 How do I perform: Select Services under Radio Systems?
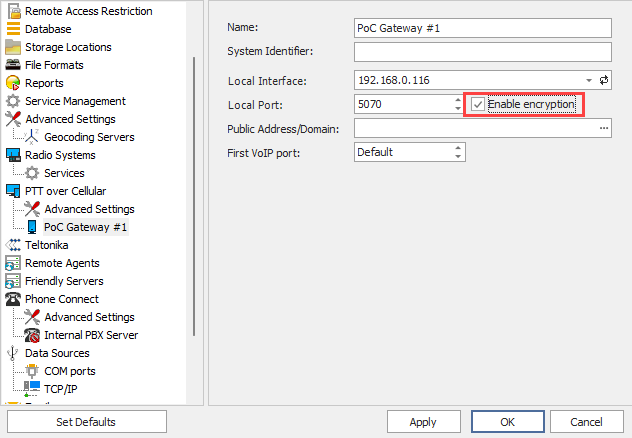pos(64,173)
